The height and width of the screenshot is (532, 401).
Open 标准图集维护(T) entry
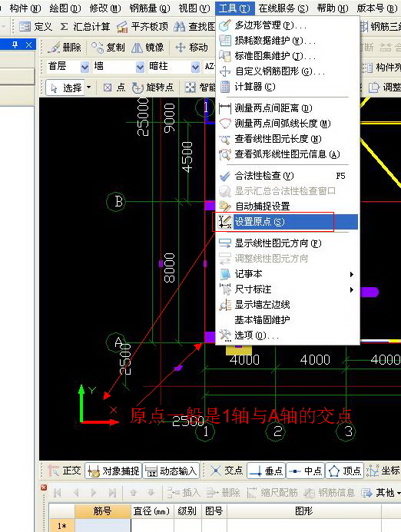pyautogui.click(x=287, y=56)
